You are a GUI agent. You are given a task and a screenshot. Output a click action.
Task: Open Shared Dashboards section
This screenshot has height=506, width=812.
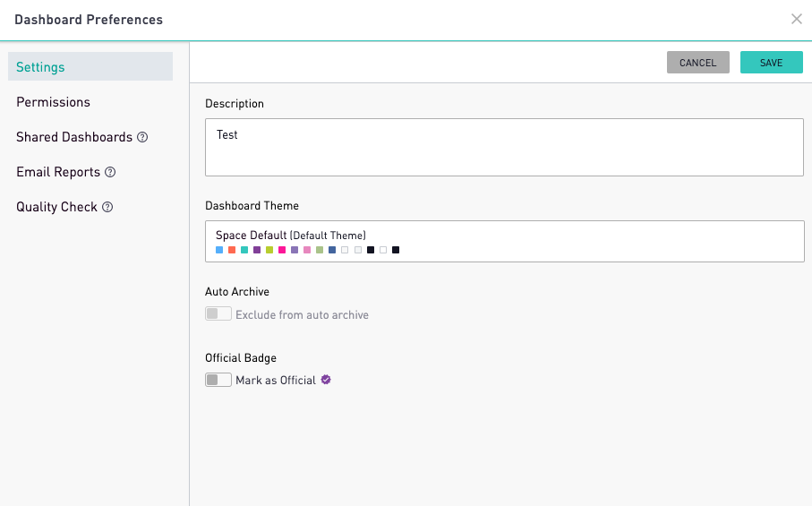coord(74,137)
